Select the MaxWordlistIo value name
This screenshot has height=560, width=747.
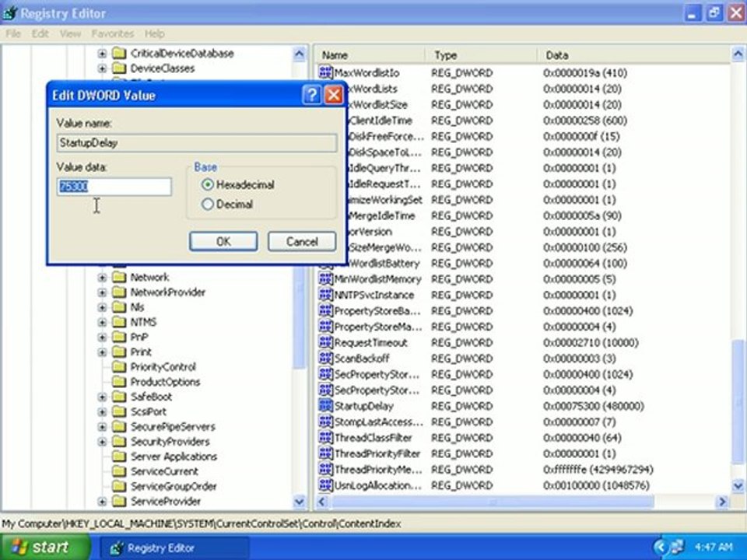(x=366, y=73)
